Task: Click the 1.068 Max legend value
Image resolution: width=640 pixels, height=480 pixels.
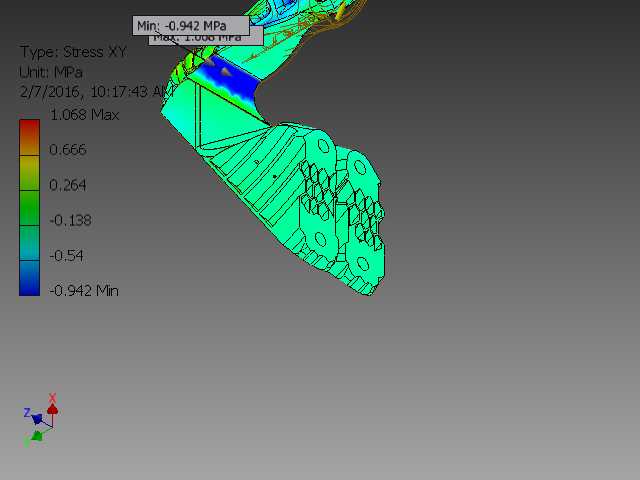Action: click(84, 115)
